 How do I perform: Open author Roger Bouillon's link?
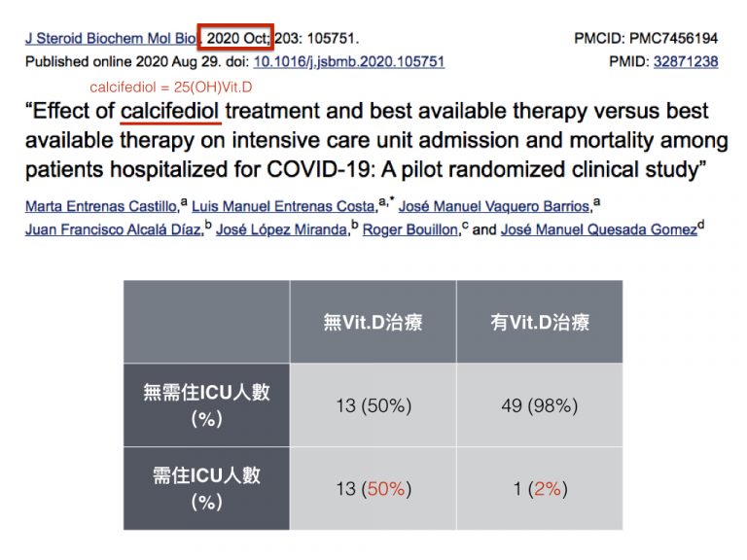point(409,229)
